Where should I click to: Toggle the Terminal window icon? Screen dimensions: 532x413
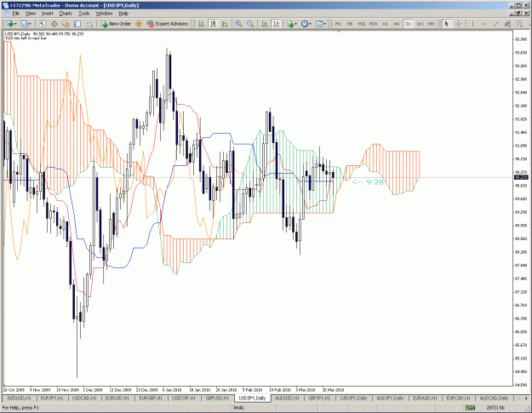click(x=77, y=24)
